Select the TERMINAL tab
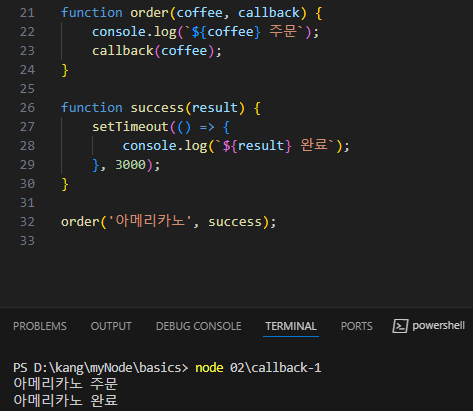 click(291, 326)
